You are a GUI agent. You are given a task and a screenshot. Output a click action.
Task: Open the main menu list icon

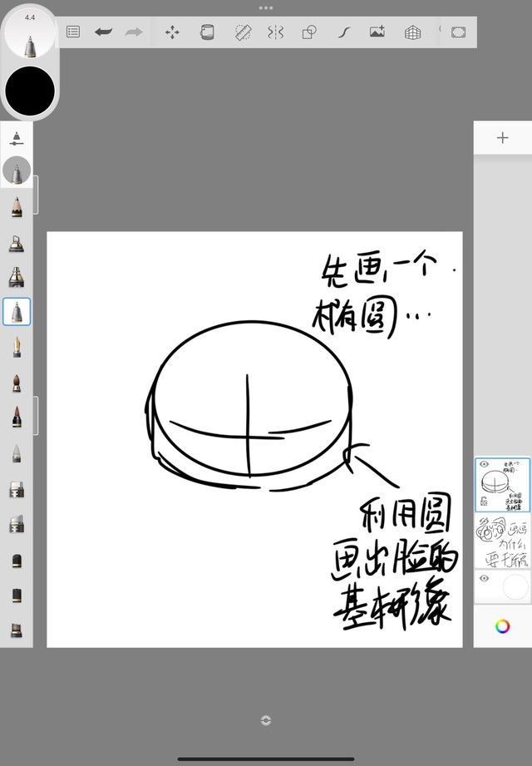coord(73,32)
